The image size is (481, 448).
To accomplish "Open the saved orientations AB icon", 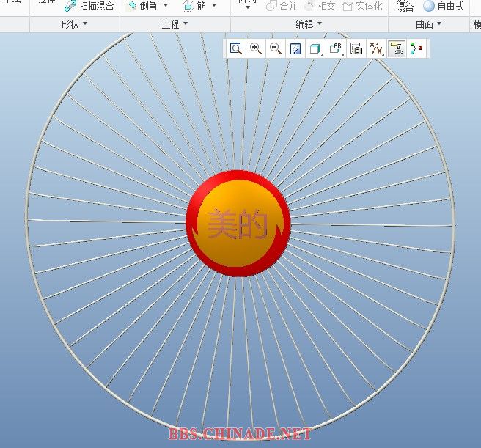I will [x=336, y=48].
